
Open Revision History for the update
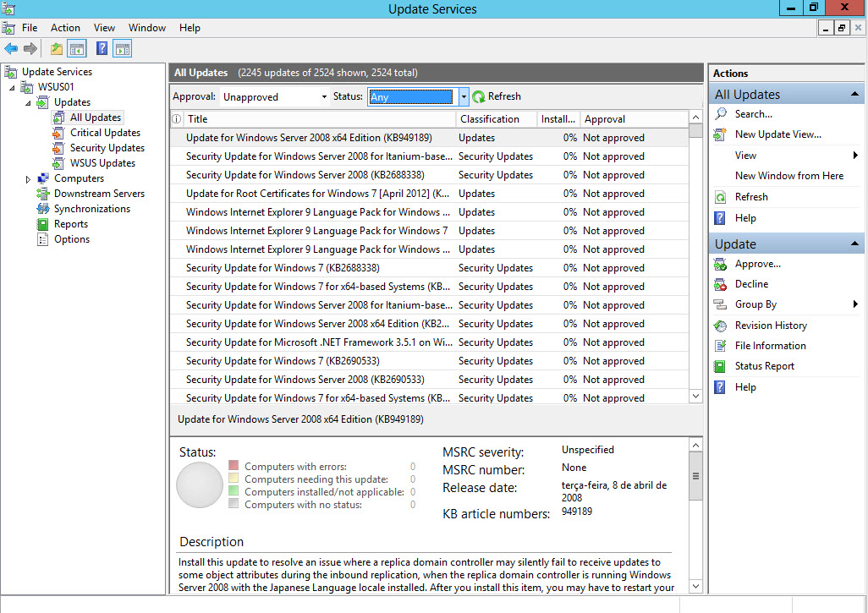pyautogui.click(x=770, y=326)
